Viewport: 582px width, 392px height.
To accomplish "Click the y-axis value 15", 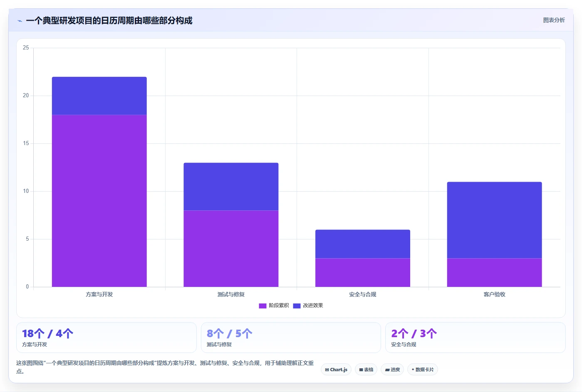I will point(26,143).
